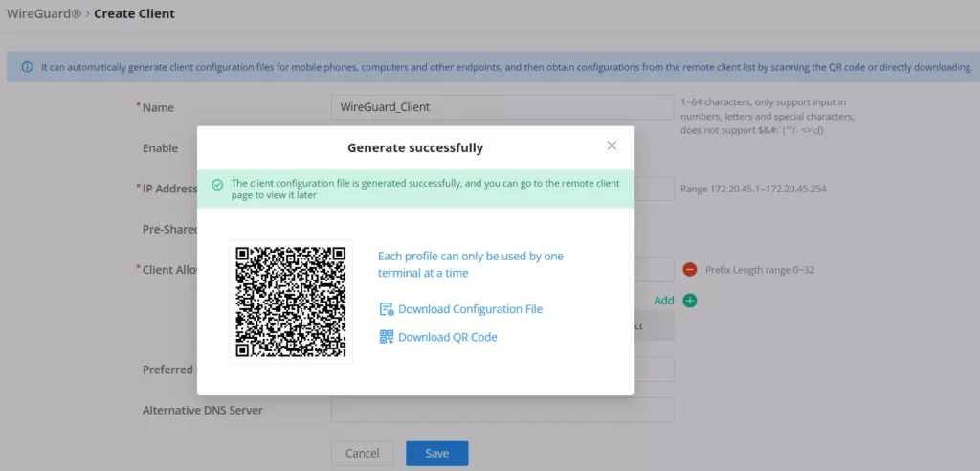Image resolution: width=980 pixels, height=471 pixels.
Task: Click the QR code download icon
Action: [387, 337]
